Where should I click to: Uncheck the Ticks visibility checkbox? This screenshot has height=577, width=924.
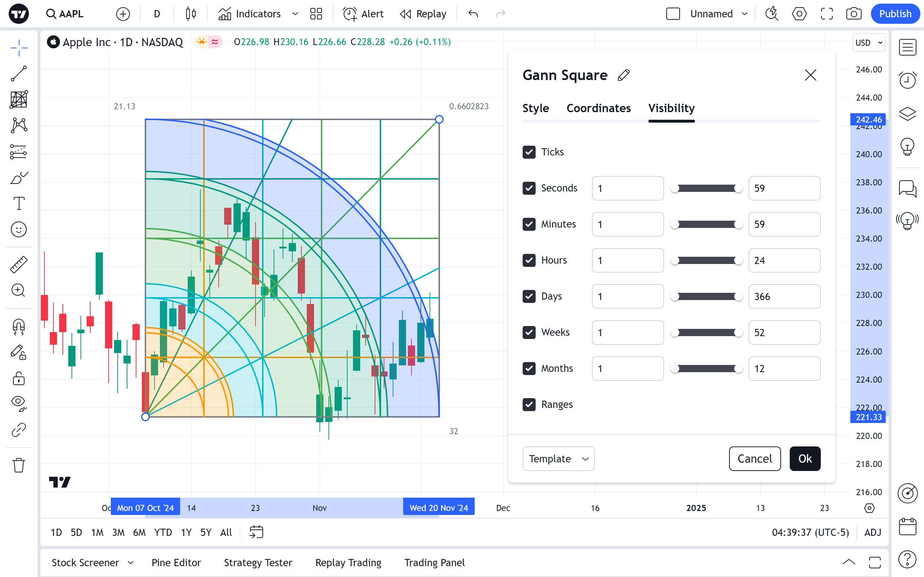[x=529, y=152]
